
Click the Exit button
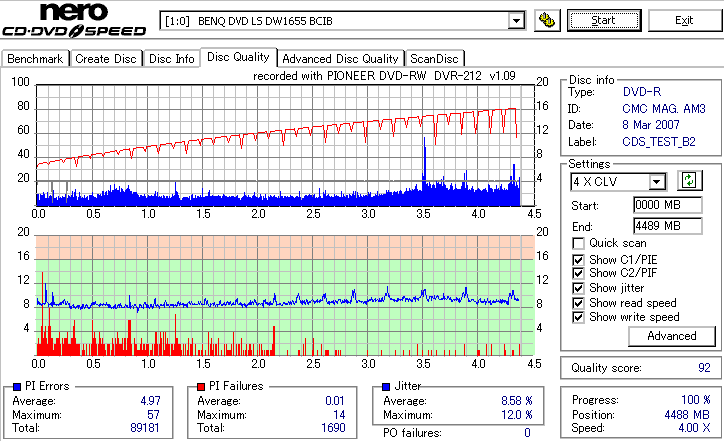point(684,20)
